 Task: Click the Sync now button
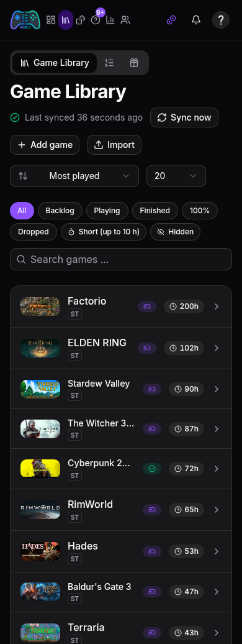(184, 117)
